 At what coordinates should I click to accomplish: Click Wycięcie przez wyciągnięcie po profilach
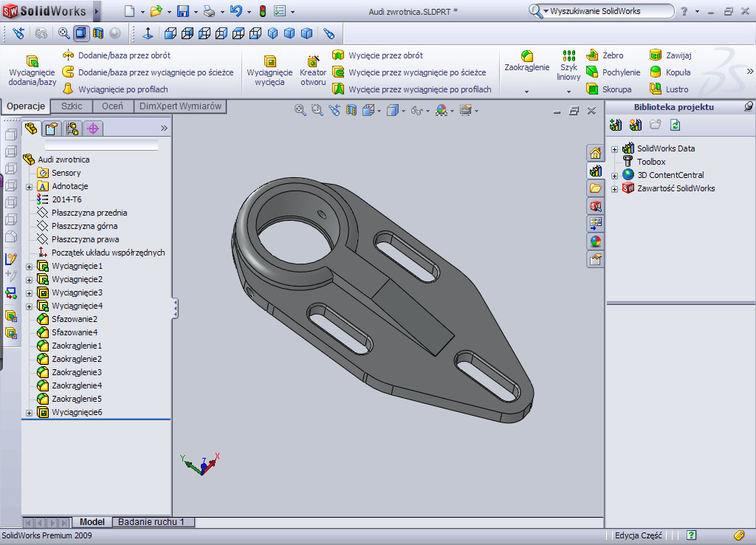[412, 89]
